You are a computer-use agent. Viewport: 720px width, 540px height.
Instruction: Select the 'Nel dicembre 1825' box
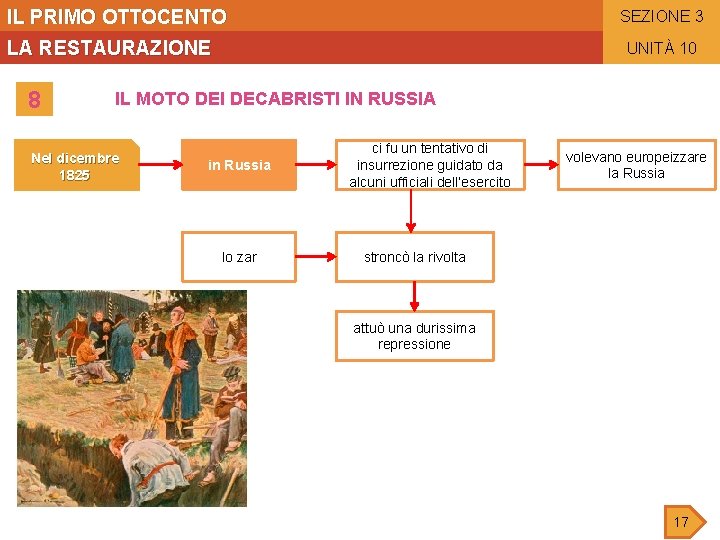pyautogui.click(x=77, y=165)
